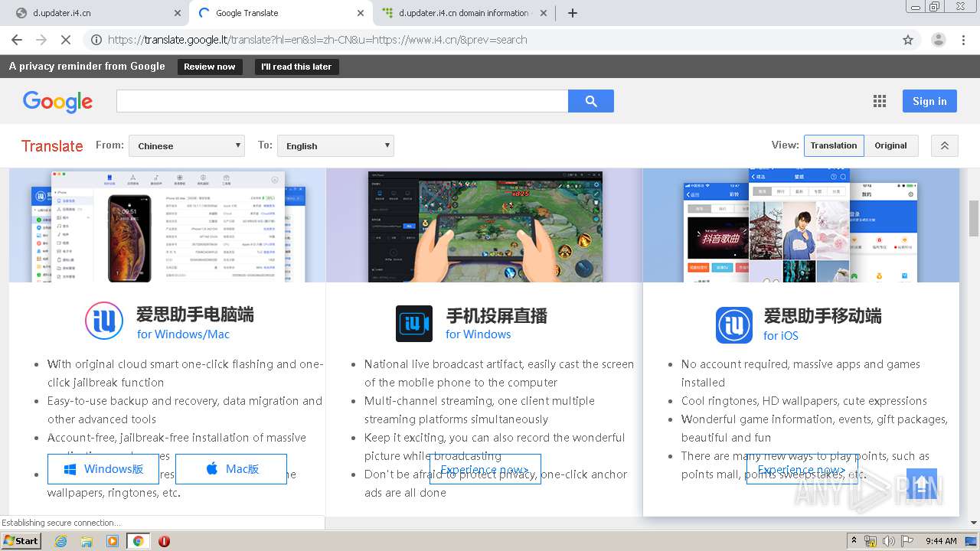This screenshot has width=980, height=551.
Task: Click the blue Google search button
Action: point(590,101)
